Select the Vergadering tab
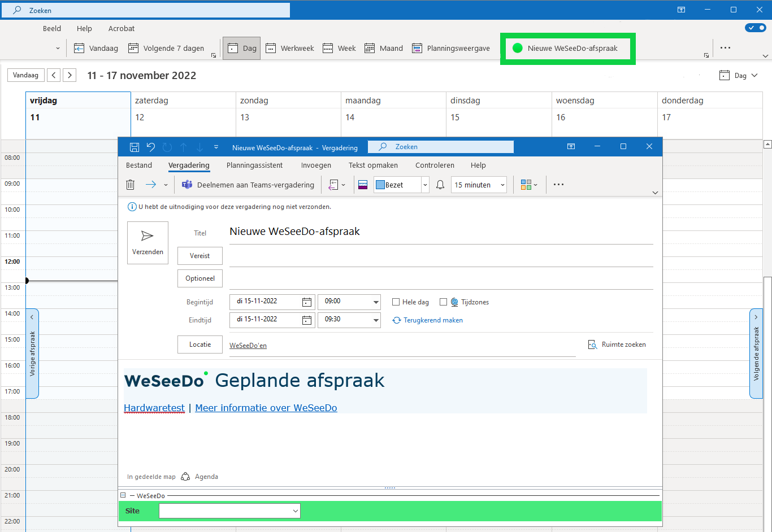The height and width of the screenshot is (532, 772). point(189,165)
